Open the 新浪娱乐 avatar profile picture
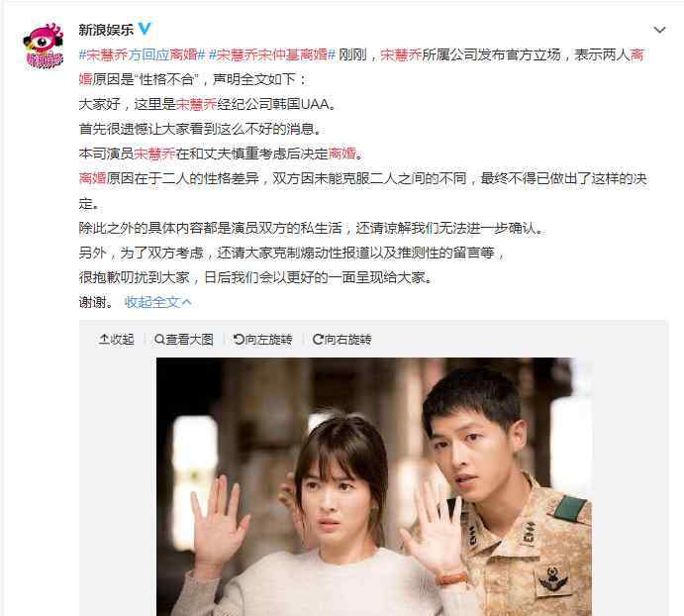The height and width of the screenshot is (616, 684). (x=44, y=47)
